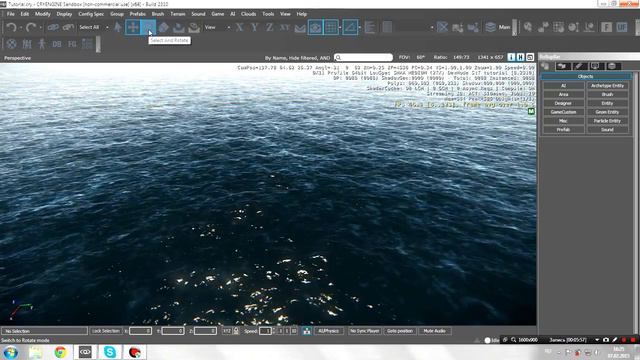This screenshot has width=640, height=360.
Task: Click the Sound object button
Action: coord(607,130)
